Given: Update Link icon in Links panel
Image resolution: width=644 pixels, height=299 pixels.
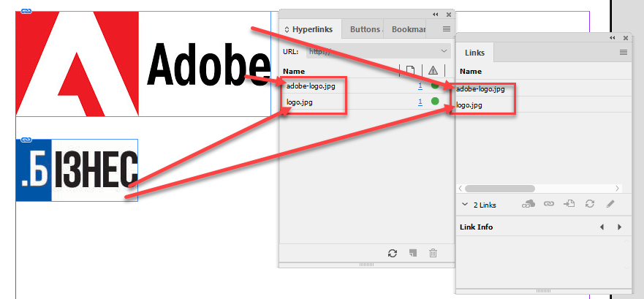Looking at the screenshot, I should click(x=590, y=204).
